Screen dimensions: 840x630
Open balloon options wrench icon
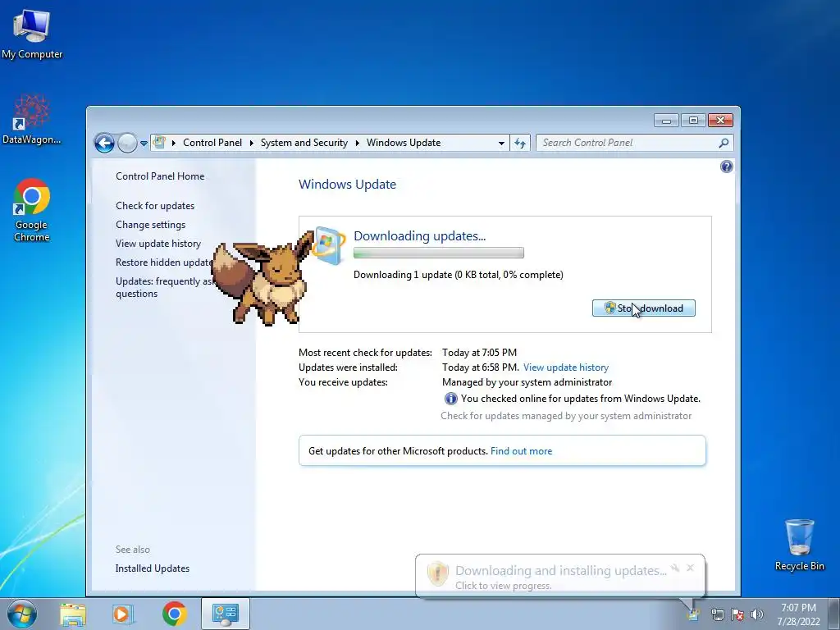(x=675, y=568)
